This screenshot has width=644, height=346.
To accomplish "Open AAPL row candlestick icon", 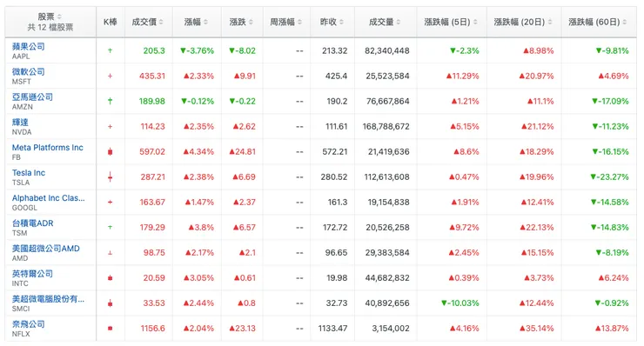I will point(110,51).
